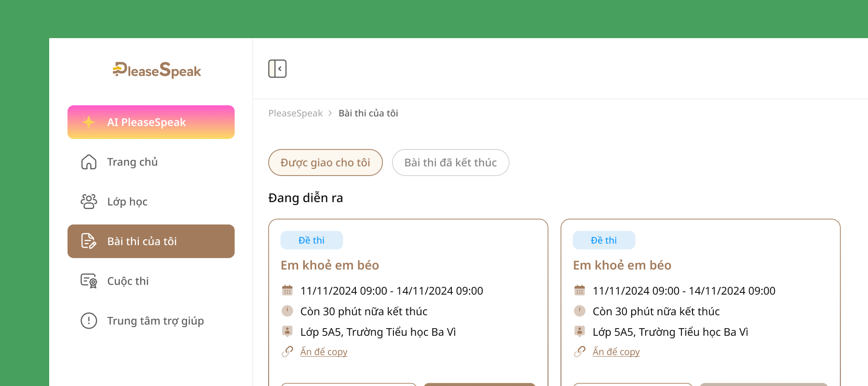Click Lớp 5A5, Trường Tiểu học Ba Vì in second card
The height and width of the screenshot is (386, 868).
pyautogui.click(x=670, y=332)
